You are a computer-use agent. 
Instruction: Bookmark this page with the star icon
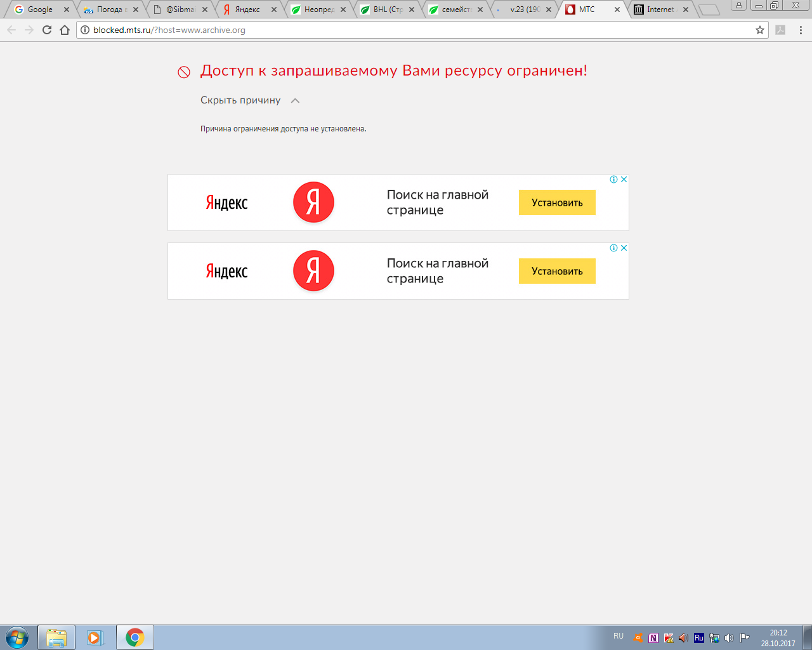759,30
